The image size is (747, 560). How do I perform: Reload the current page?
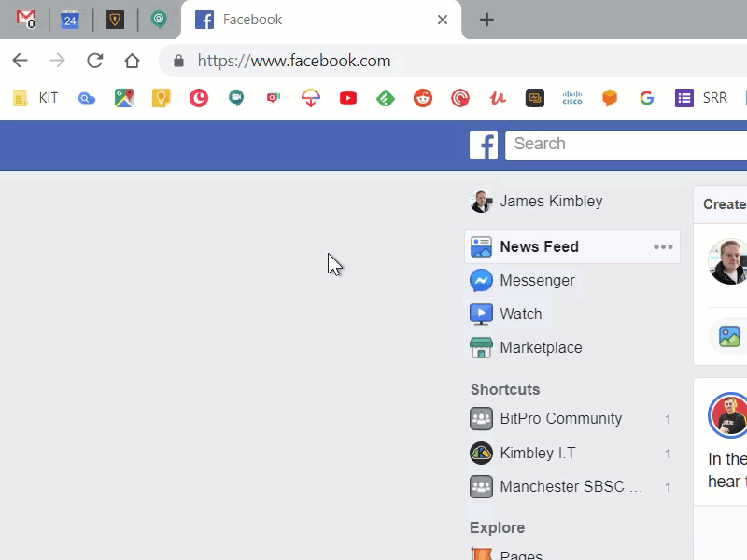[95, 61]
